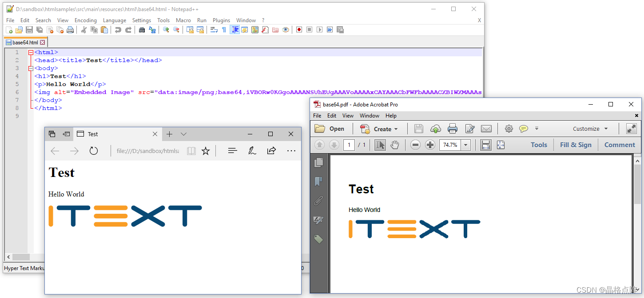This screenshot has height=298, width=644.
Task: Toggle show all characters pilcrow icon
Action: (224, 30)
